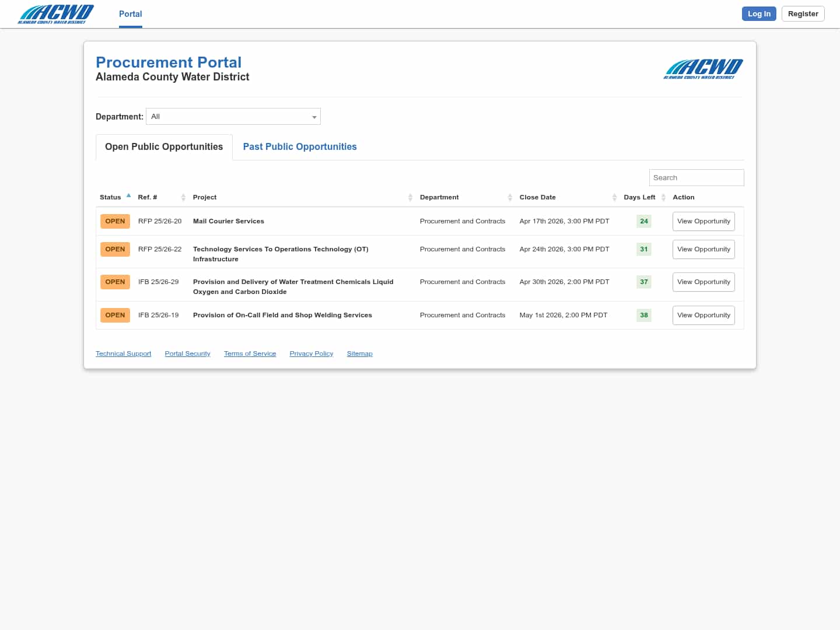The width and height of the screenshot is (840, 630).
Task: Open the Department filter dropdown
Action: (233, 117)
